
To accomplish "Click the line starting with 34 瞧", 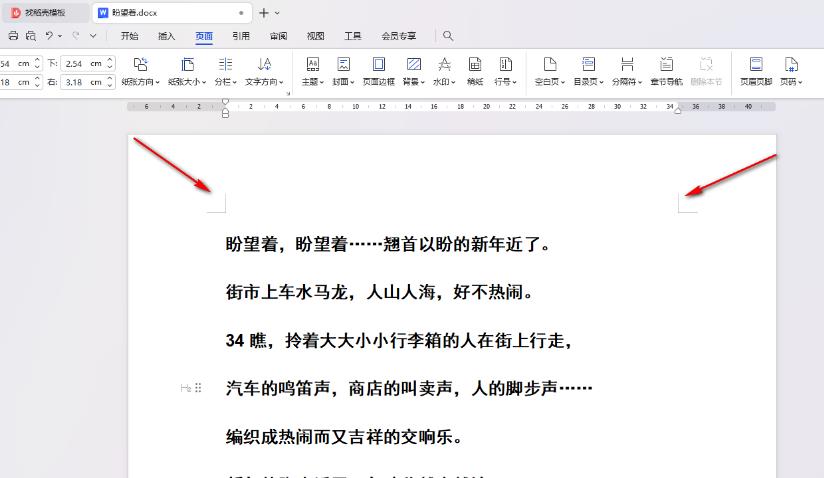I will [x=399, y=340].
